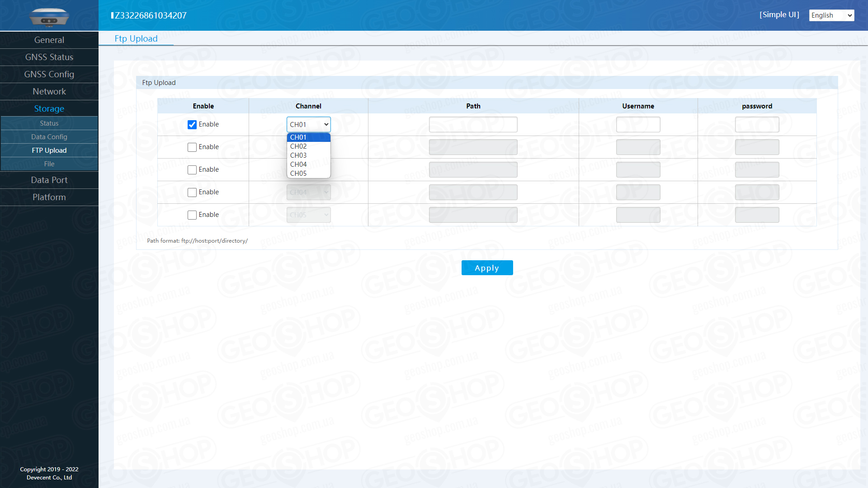Click the Username field in second row
868x488 pixels.
click(x=638, y=147)
